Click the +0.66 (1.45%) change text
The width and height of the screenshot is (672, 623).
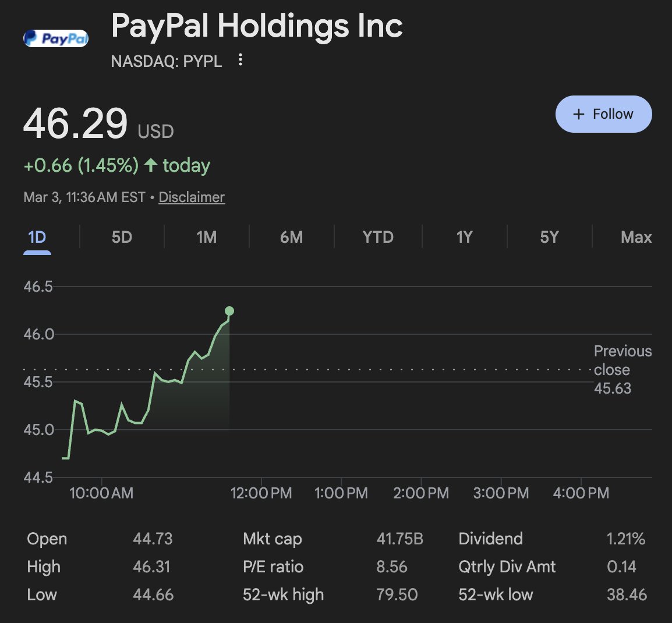[x=81, y=165]
